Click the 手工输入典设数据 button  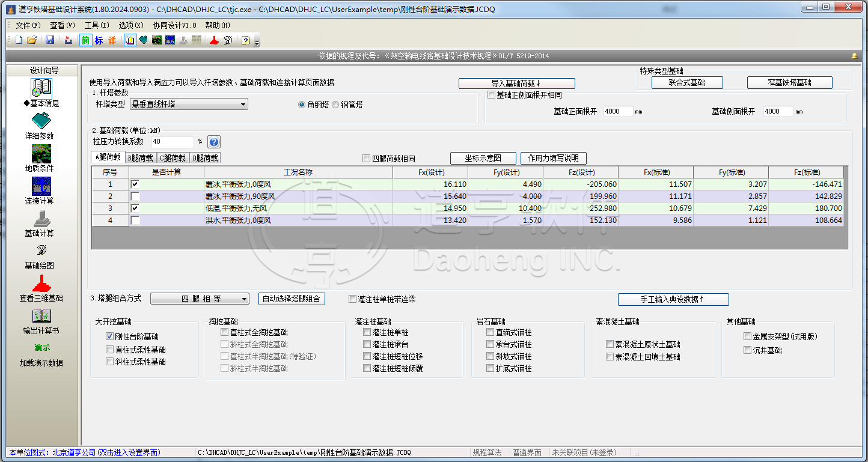tap(673, 299)
